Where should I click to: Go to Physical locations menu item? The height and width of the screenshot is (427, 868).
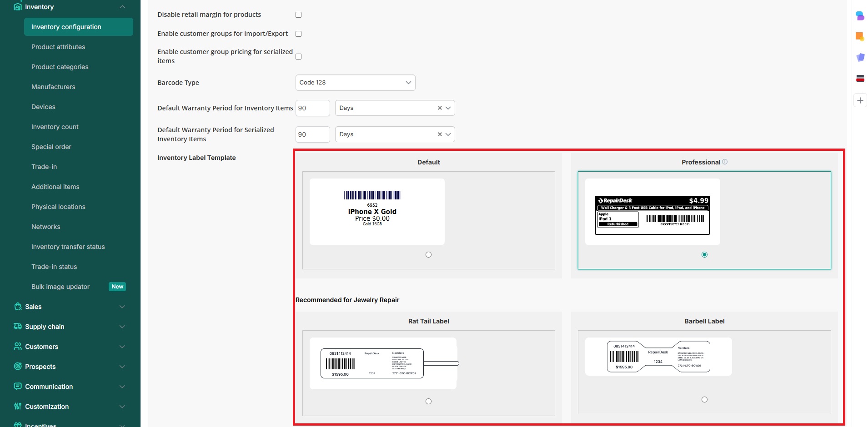pos(58,207)
